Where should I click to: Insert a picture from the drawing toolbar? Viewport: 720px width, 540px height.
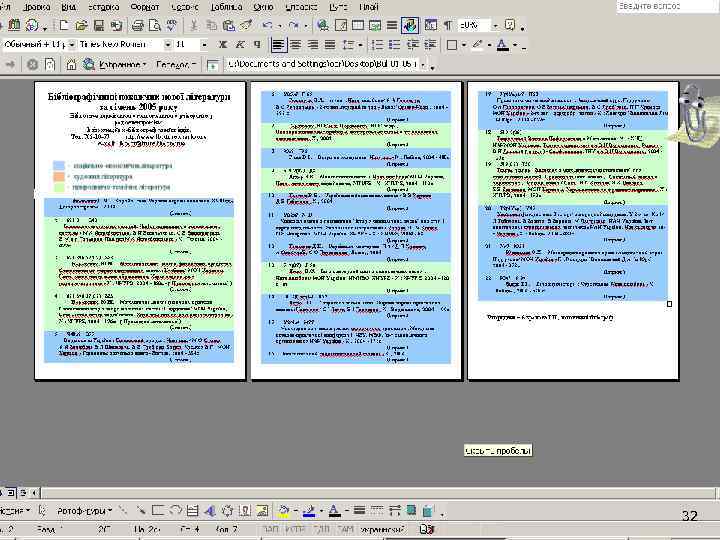point(262,511)
